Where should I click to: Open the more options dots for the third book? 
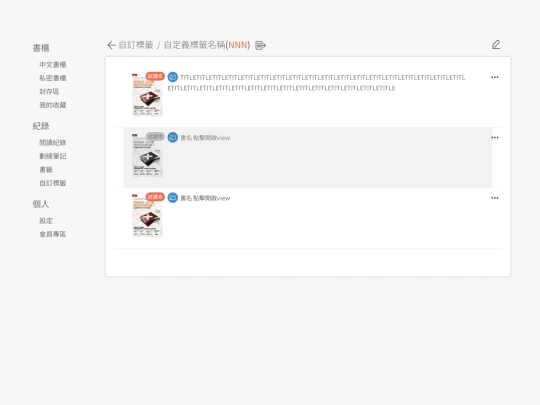tap(495, 198)
